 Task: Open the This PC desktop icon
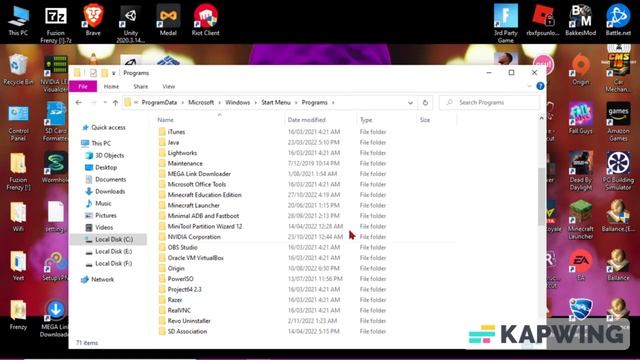coord(18,20)
